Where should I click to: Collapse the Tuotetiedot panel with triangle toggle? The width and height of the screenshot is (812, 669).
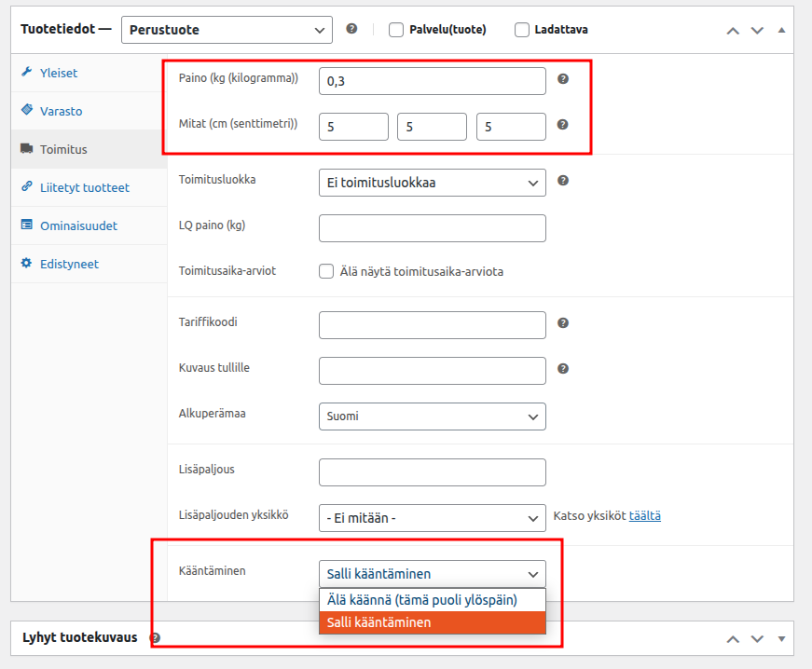click(781, 30)
